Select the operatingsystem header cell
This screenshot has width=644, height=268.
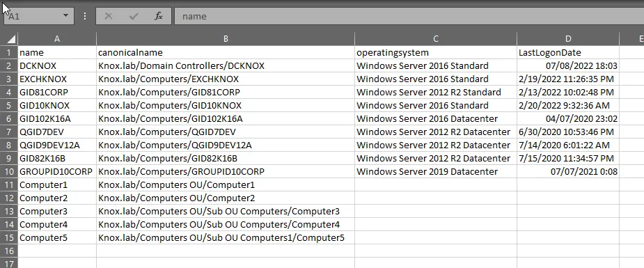tap(436, 52)
